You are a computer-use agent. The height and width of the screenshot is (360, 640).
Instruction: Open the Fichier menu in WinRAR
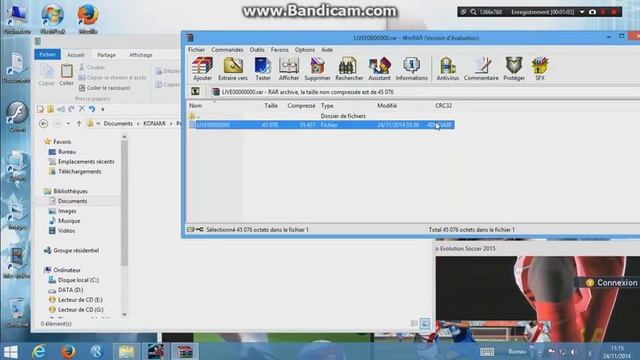tap(196, 50)
